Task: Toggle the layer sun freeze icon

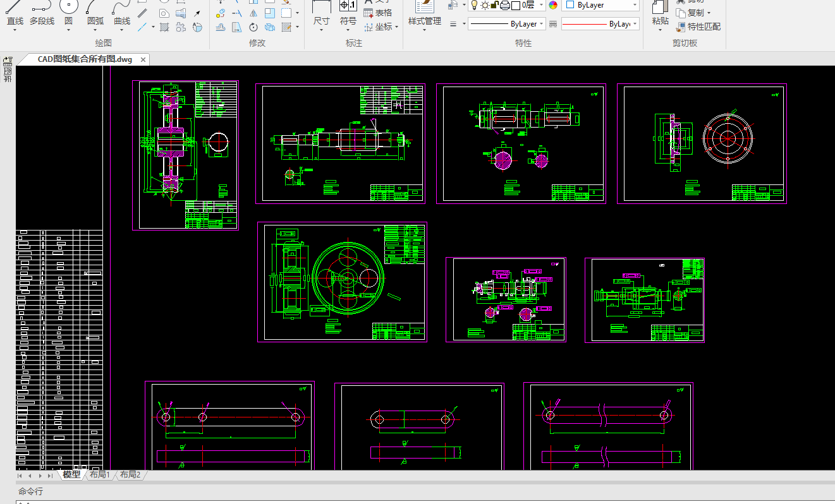Action: pyautogui.click(x=485, y=5)
